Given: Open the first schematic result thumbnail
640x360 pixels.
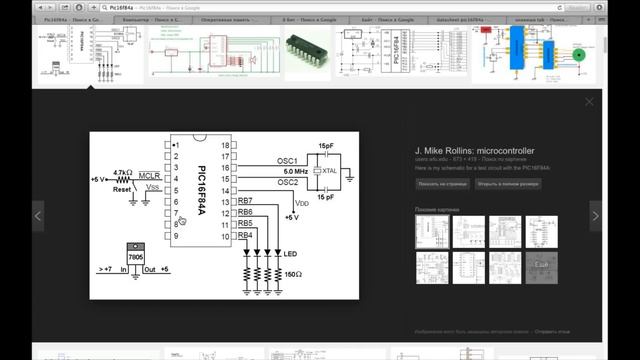Looking at the screenshot, I should point(91,55).
